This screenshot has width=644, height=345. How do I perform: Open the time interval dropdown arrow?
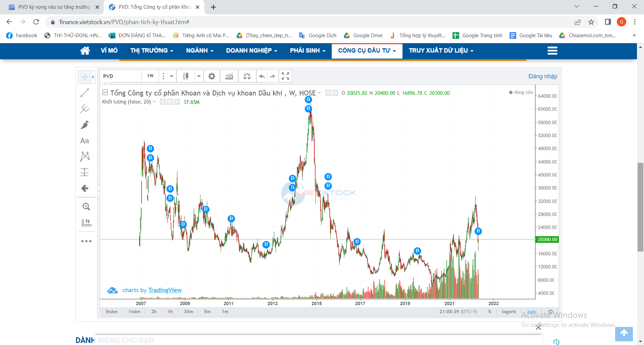(x=171, y=76)
